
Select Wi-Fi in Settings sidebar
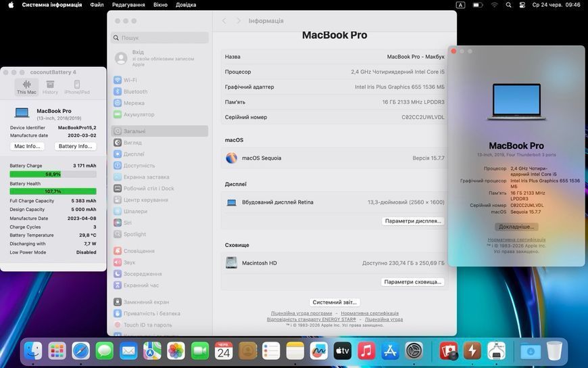click(x=160, y=80)
